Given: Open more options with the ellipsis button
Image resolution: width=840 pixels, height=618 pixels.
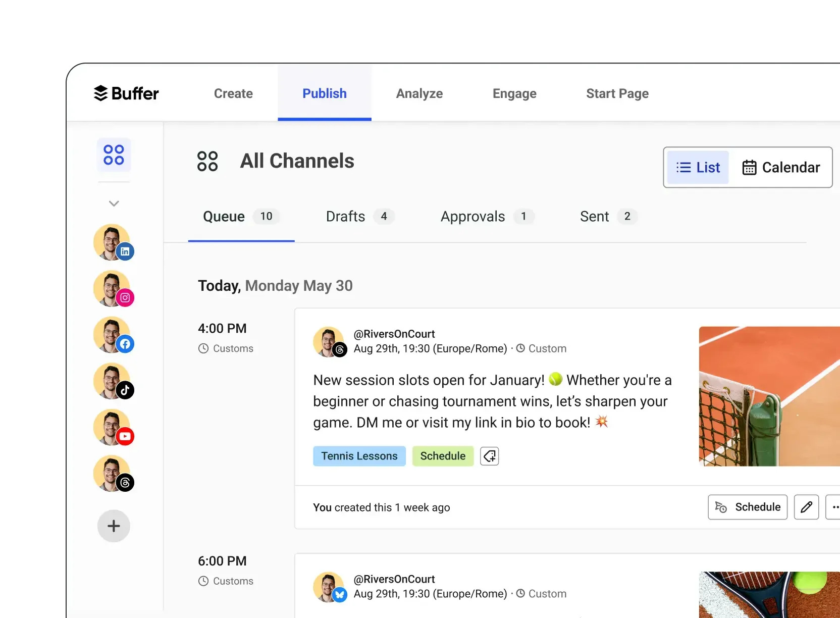Looking at the screenshot, I should (834, 507).
